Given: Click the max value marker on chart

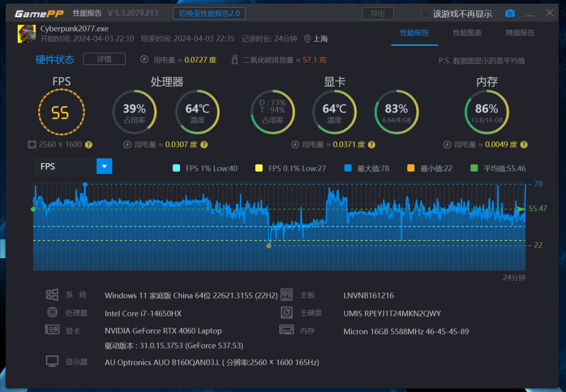Looking at the screenshot, I should [x=85, y=184].
